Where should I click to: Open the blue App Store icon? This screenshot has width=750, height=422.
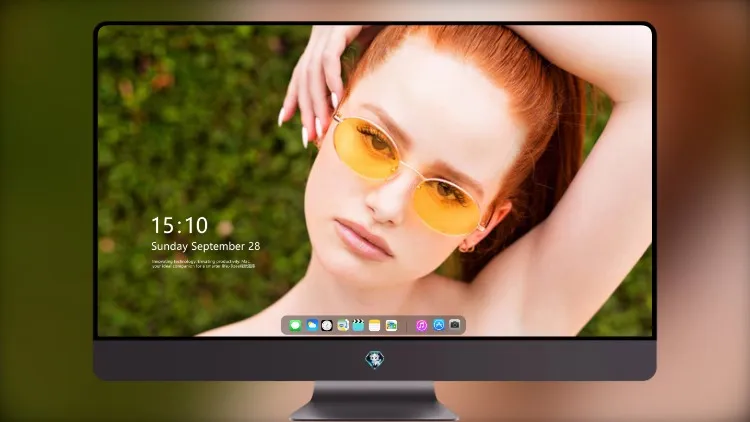click(x=439, y=325)
